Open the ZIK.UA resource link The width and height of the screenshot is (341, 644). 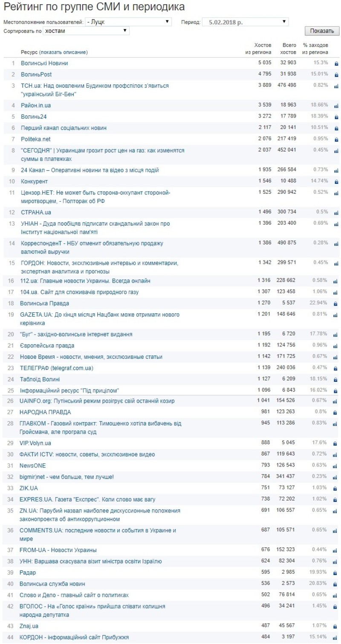click(x=29, y=488)
